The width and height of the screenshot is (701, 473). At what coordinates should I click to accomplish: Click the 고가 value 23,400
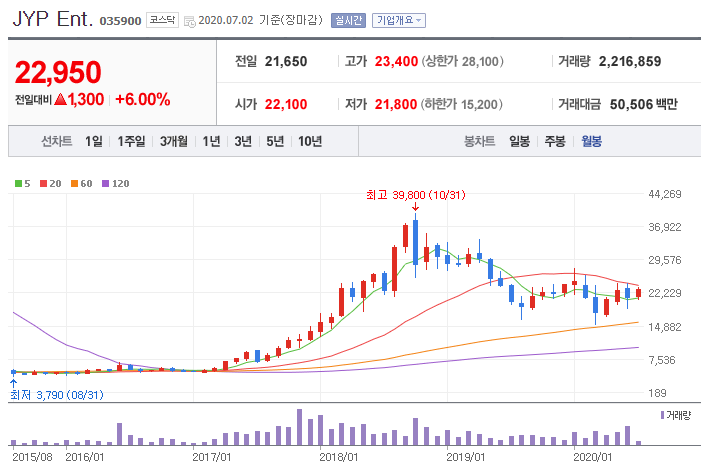(x=396, y=61)
